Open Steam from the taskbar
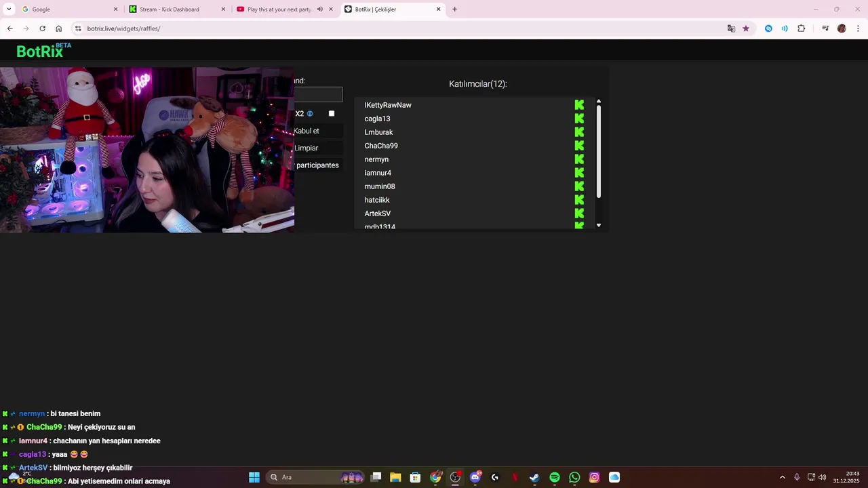868x488 pixels. (x=534, y=477)
